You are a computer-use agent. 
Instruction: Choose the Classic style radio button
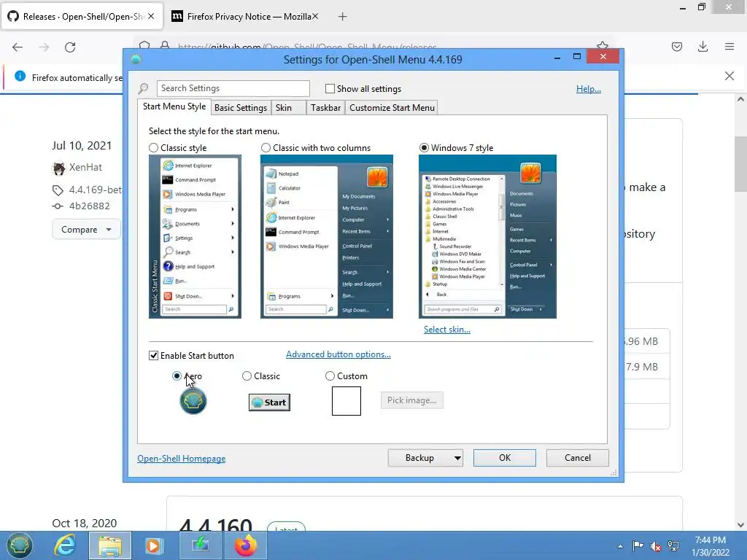153,147
